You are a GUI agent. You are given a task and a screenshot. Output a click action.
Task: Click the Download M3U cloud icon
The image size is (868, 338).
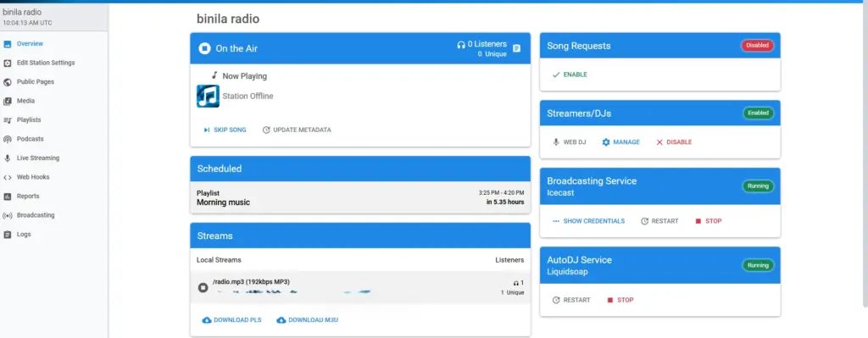[281, 320]
